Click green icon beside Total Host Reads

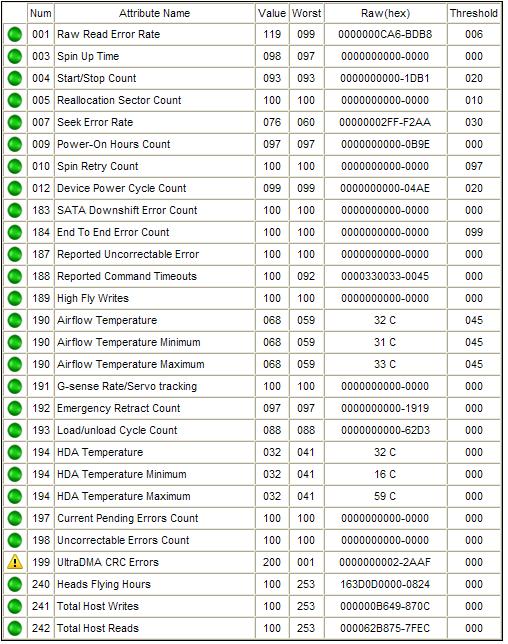tap(15, 628)
